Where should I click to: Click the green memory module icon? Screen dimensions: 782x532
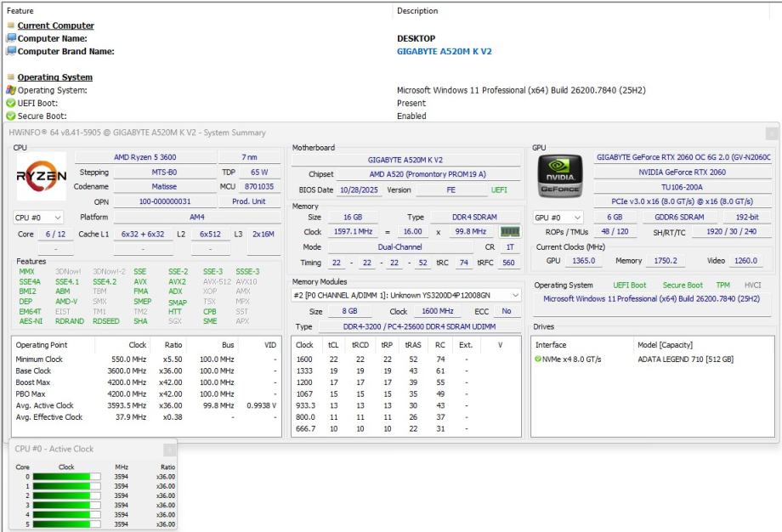pyautogui.click(x=509, y=231)
